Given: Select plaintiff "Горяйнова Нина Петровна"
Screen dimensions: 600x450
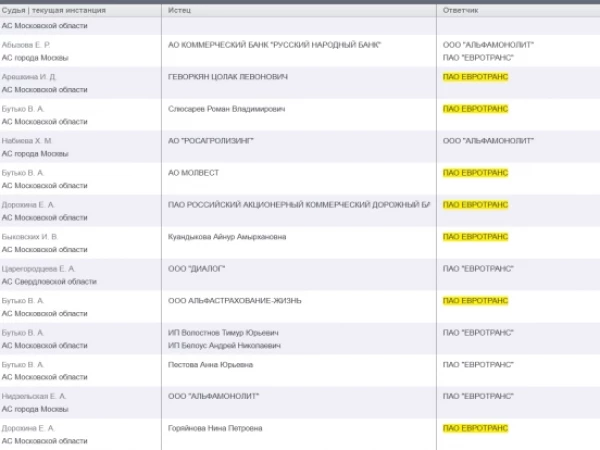Looking at the screenshot, I should click(215, 428).
